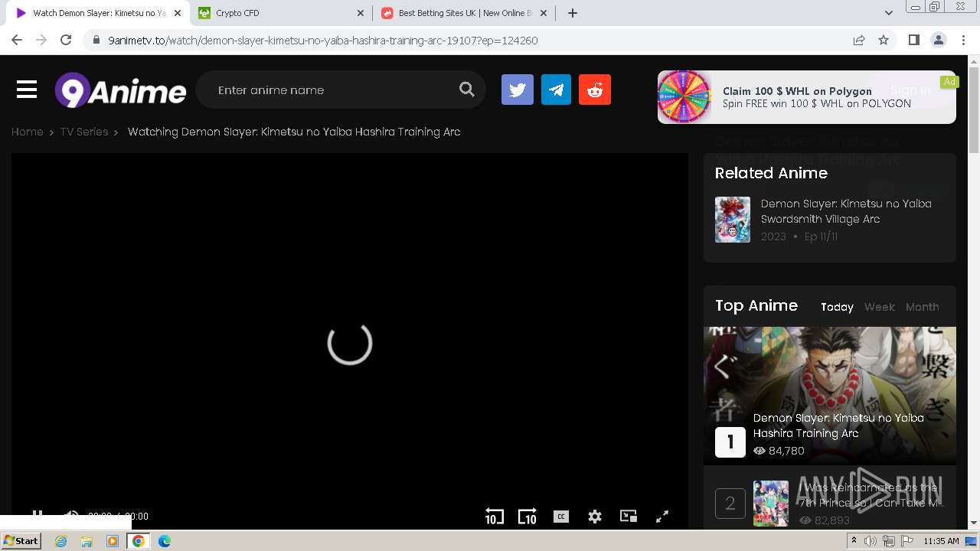Open a new browser tab
This screenshot has height=551, width=980.
(x=572, y=13)
